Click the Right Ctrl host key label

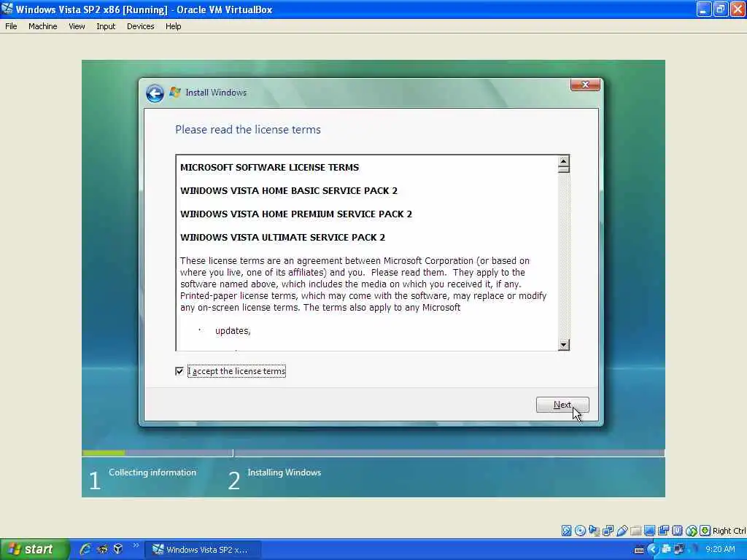(729, 531)
